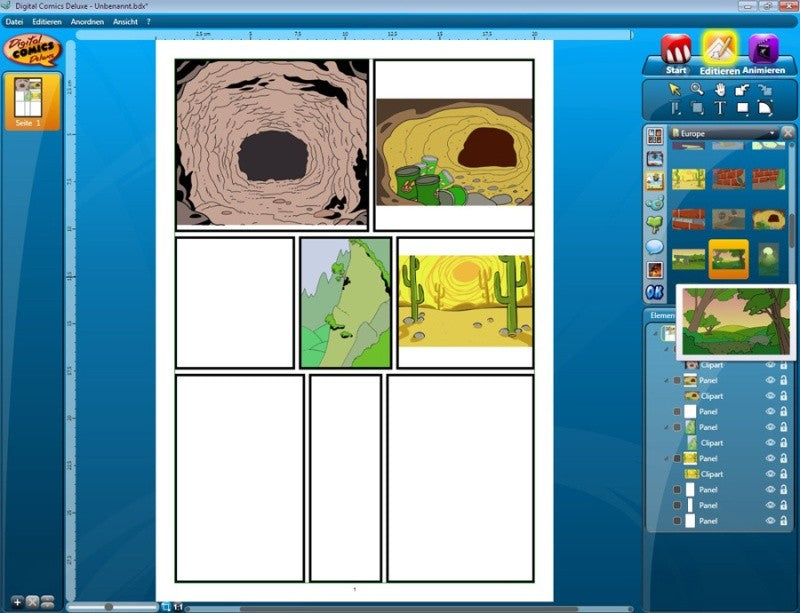Choose the hand pan tool
Screen dimensions: 800x613
click(719, 89)
